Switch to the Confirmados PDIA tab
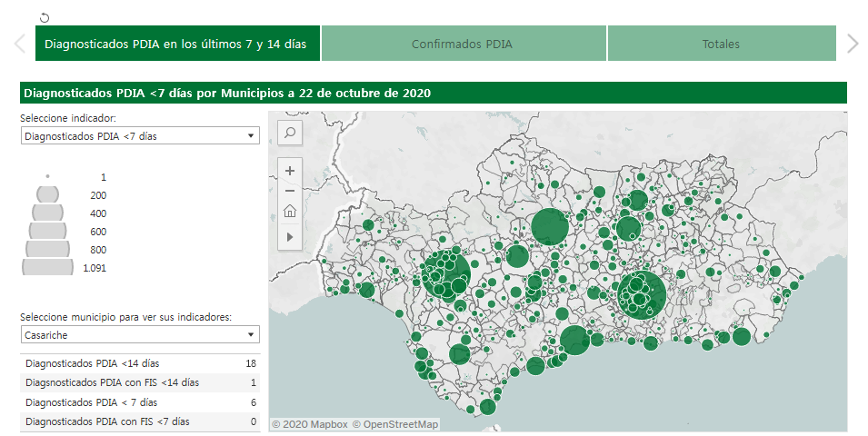The height and width of the screenshot is (436, 868). [x=463, y=44]
